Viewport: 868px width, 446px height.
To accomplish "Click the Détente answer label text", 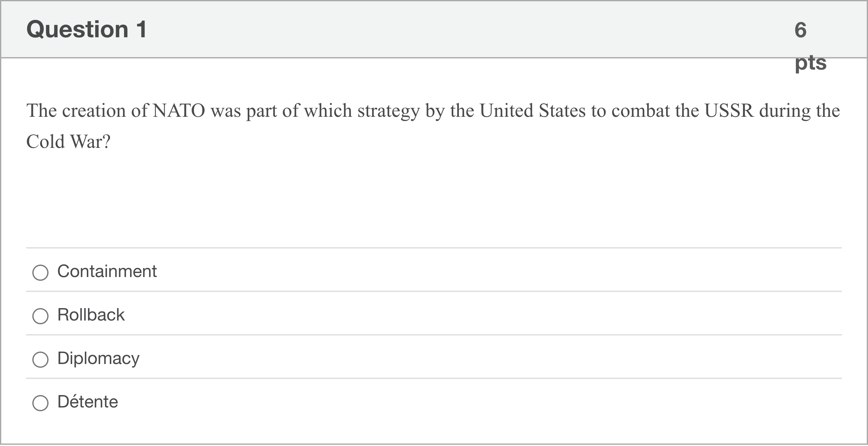I will point(88,402).
